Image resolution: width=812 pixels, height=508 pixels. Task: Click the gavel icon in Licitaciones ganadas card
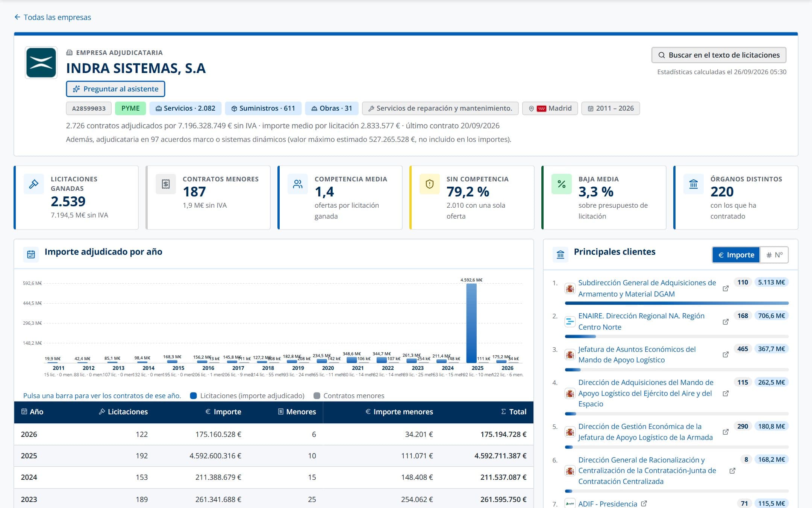coord(34,184)
